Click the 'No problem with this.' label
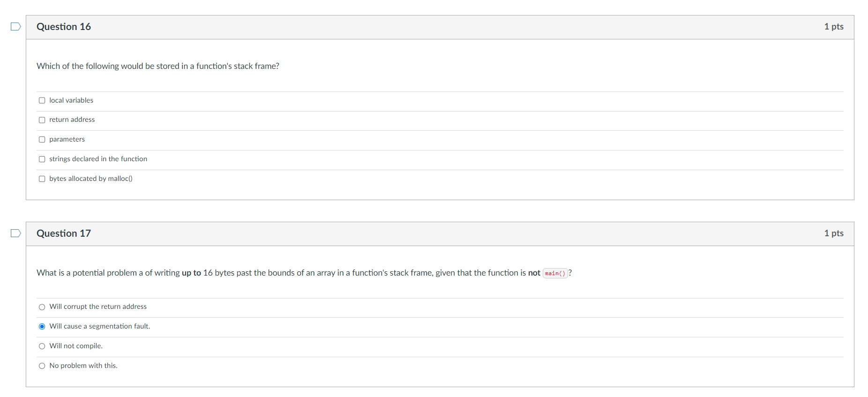 [x=83, y=366]
